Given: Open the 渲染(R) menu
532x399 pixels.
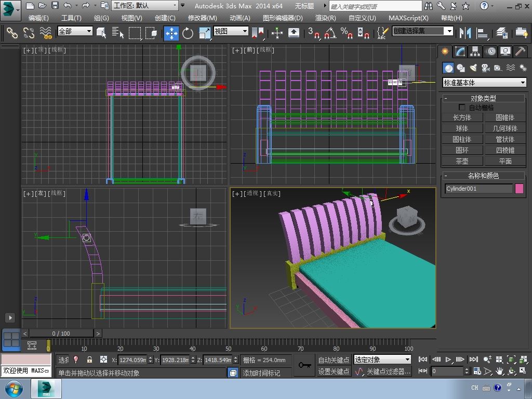Looking at the screenshot, I should [325, 18].
